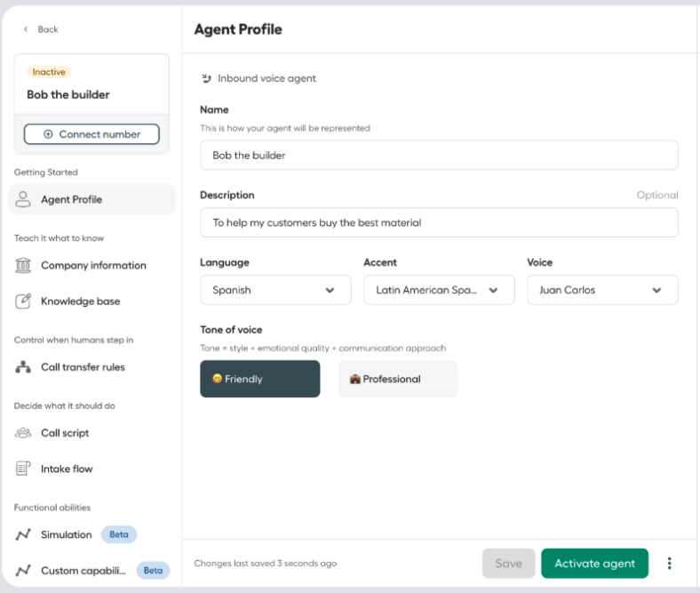This screenshot has width=700, height=593.
Task: Open the Accent dropdown showing Latin American
Action: (x=439, y=290)
